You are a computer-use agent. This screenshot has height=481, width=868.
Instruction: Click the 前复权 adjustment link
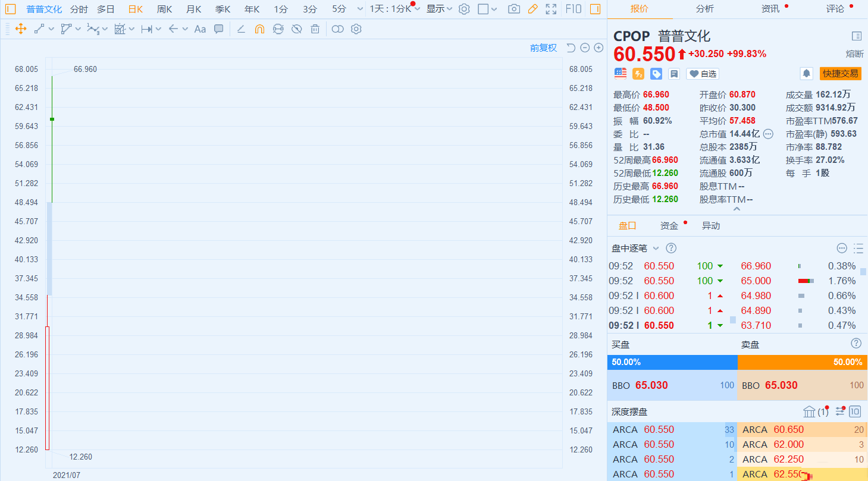(543, 48)
